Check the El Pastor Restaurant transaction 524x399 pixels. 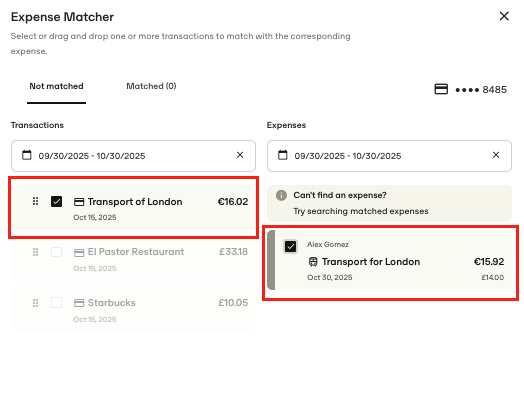click(56, 252)
